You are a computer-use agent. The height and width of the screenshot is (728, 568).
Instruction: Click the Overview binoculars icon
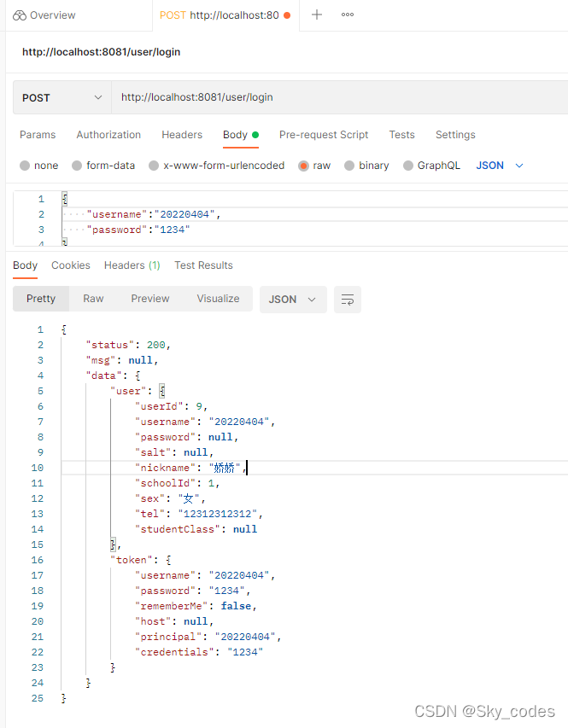pyautogui.click(x=20, y=15)
